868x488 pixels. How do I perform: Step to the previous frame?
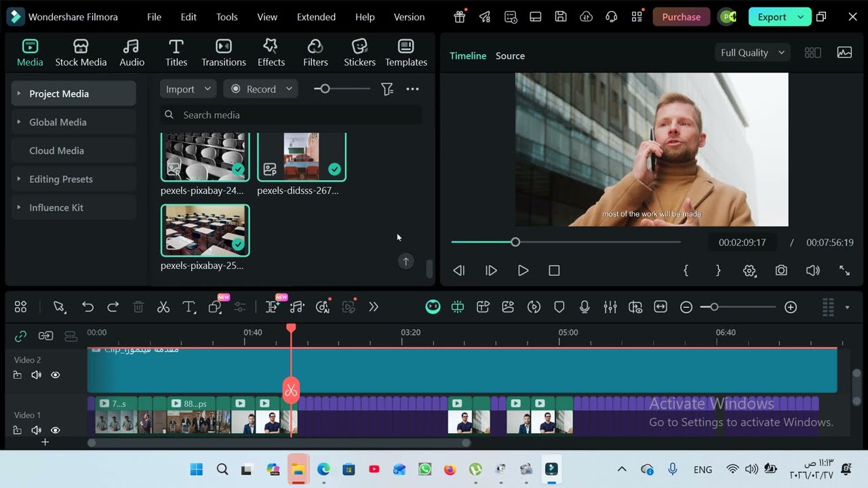pos(459,270)
